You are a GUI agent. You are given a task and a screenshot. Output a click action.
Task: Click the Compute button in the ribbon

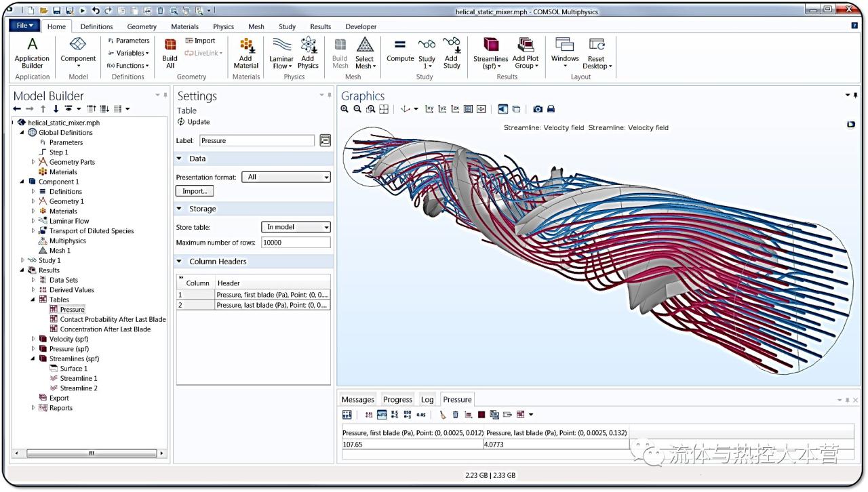[400, 50]
